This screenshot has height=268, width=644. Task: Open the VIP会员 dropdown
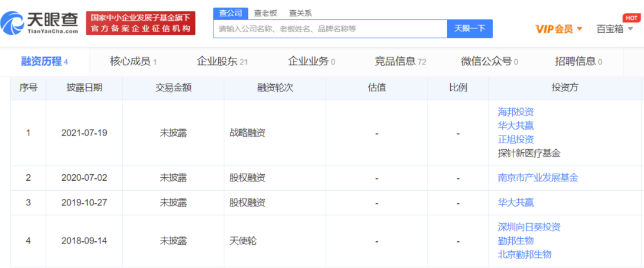click(x=559, y=29)
